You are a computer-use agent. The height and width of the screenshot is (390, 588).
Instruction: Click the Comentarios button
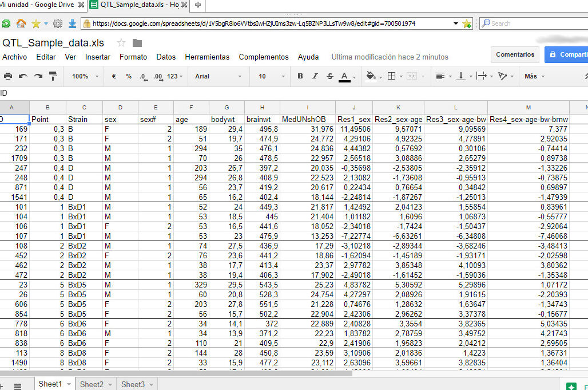[515, 54]
